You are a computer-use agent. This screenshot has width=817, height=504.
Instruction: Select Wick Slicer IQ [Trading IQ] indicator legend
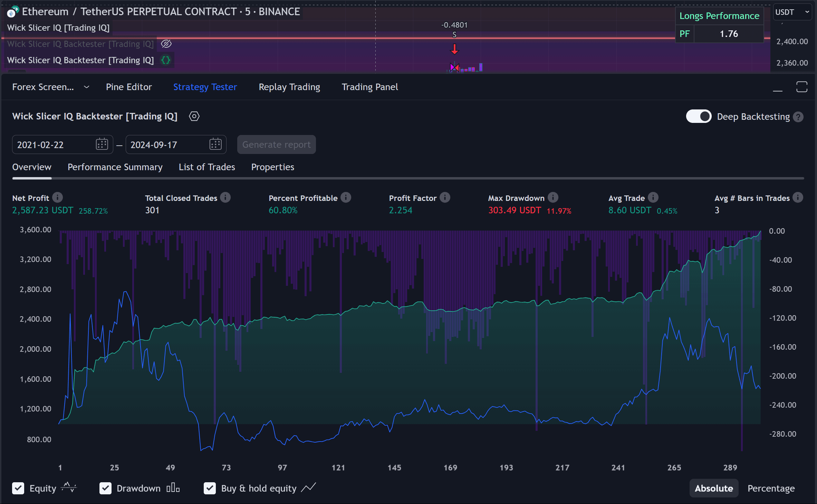coord(58,28)
